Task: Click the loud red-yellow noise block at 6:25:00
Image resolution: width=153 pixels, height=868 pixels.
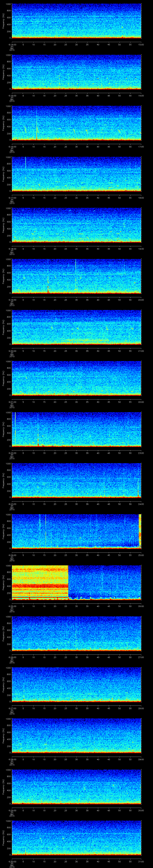Action: pyautogui.click(x=40, y=583)
